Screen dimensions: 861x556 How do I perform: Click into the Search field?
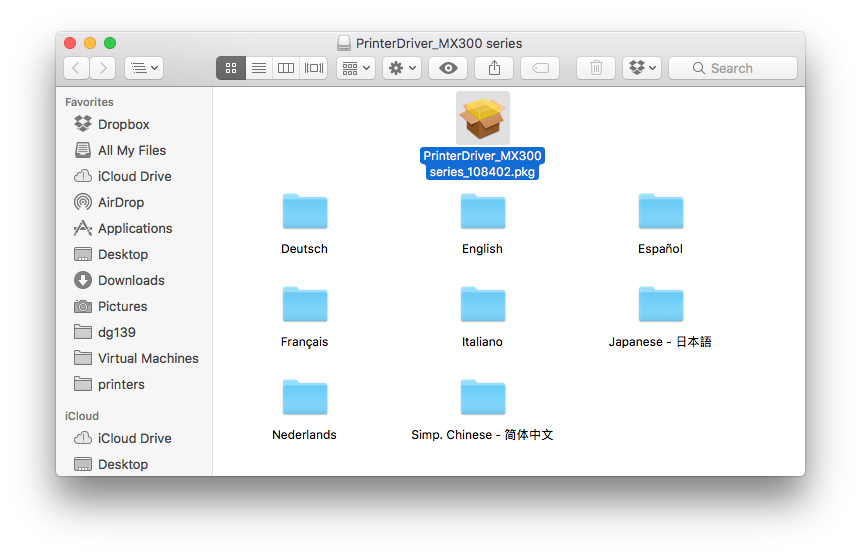733,68
